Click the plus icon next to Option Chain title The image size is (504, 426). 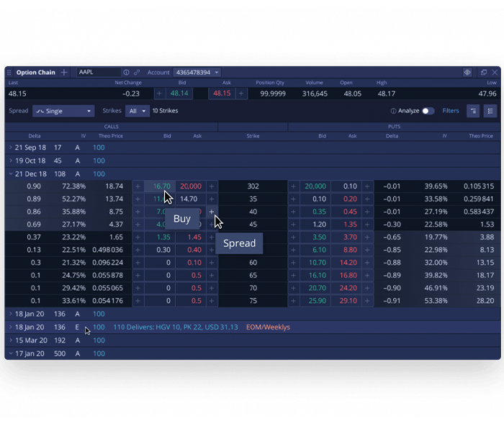(64, 73)
